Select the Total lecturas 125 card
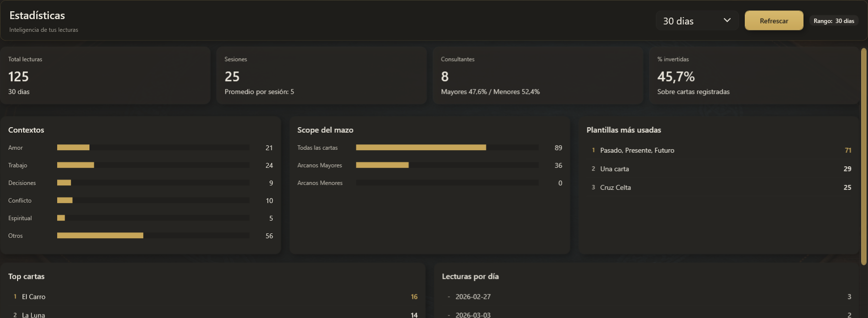Screen dimensions: 868x318 coord(105,75)
